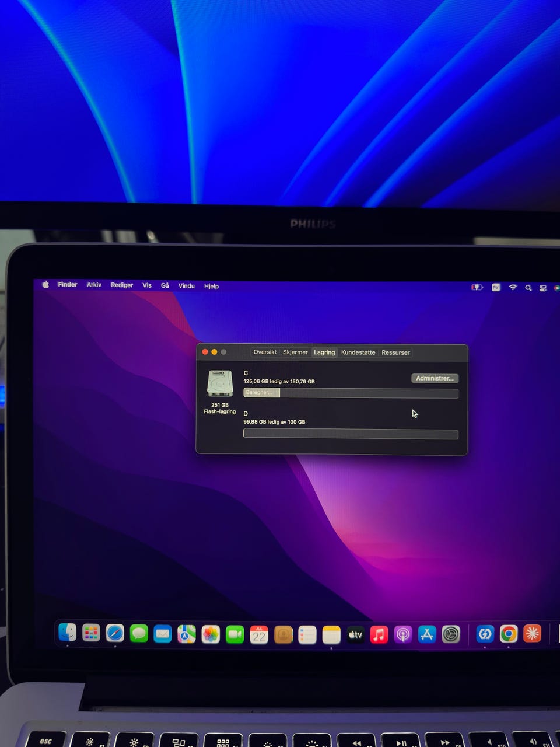The image size is (560, 747).
Task: Open Safari from the Dock
Action: tap(115, 633)
